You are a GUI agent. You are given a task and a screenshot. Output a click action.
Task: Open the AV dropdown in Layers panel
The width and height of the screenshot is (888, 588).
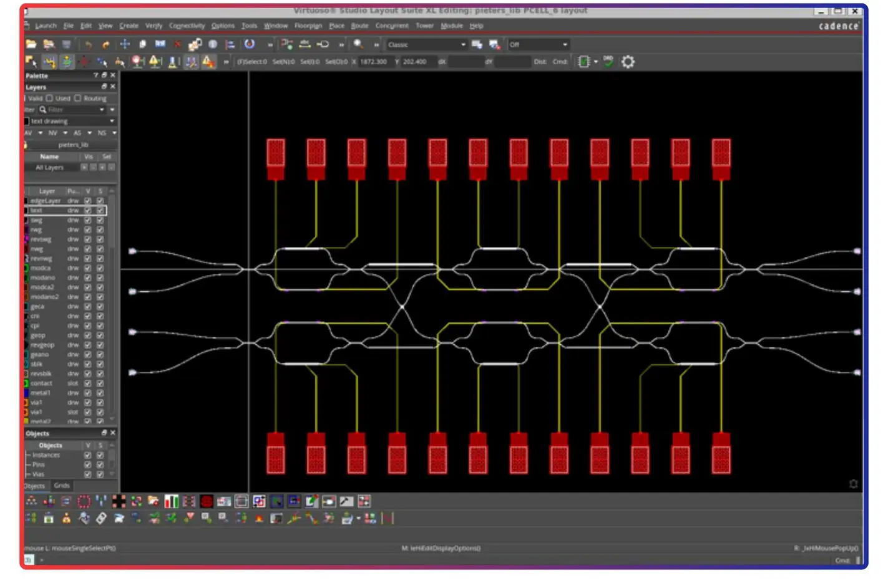tap(41, 133)
